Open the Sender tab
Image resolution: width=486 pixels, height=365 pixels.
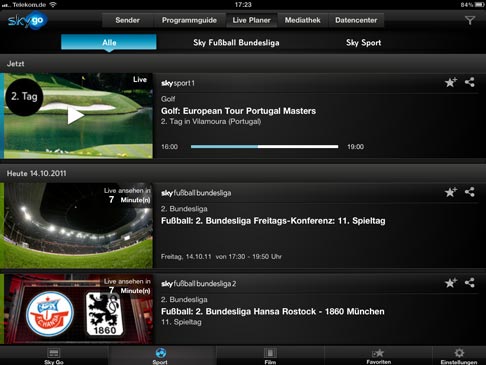coord(127,20)
